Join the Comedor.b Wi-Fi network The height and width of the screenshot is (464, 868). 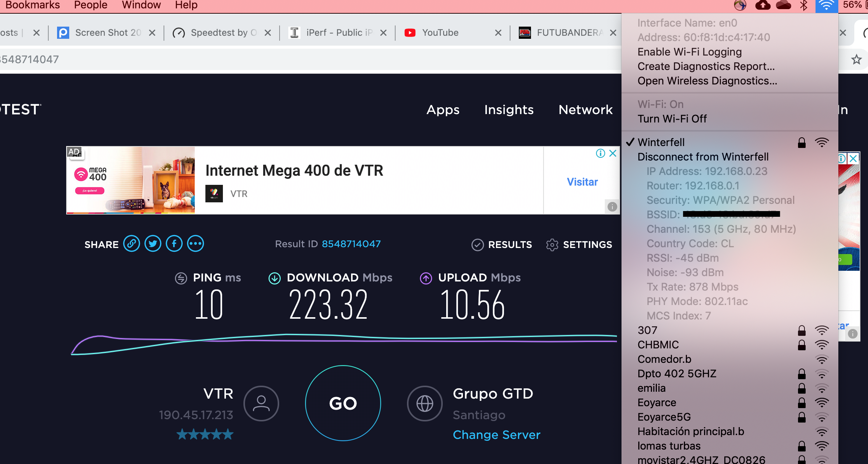point(730,359)
